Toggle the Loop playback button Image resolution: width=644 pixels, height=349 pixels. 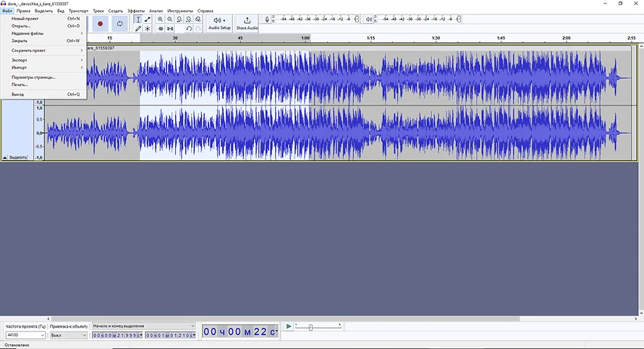tap(120, 24)
